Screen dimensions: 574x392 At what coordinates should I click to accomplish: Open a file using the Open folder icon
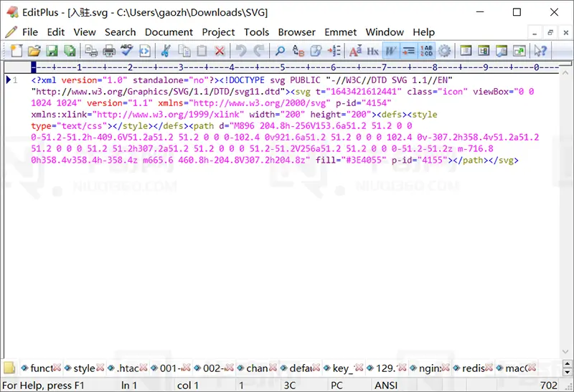34,50
